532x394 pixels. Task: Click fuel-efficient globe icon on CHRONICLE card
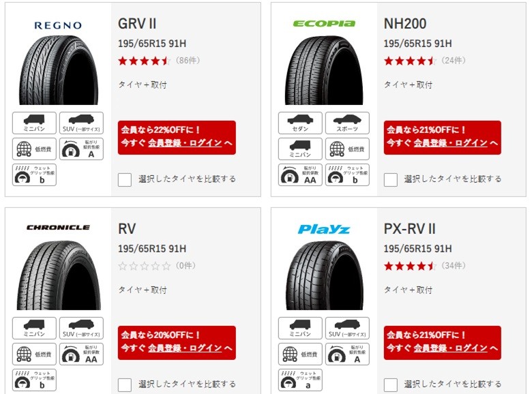34,354
